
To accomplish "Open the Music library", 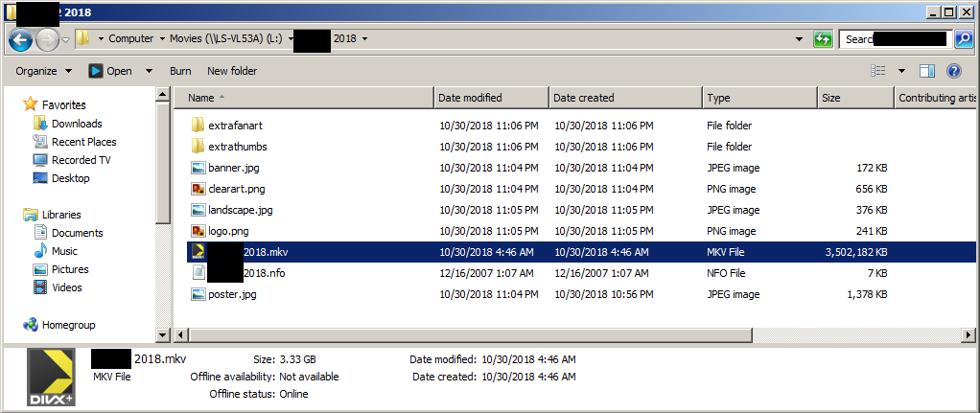I will click(64, 250).
